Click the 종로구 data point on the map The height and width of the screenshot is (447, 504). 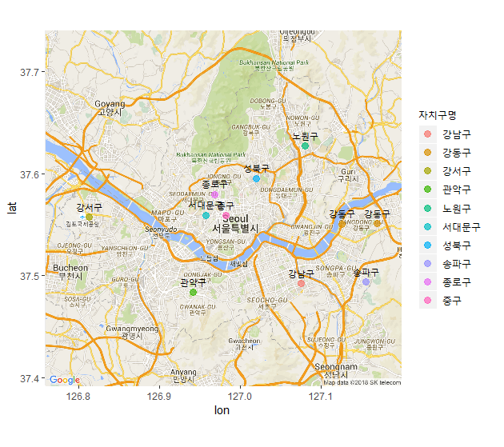[x=214, y=194]
